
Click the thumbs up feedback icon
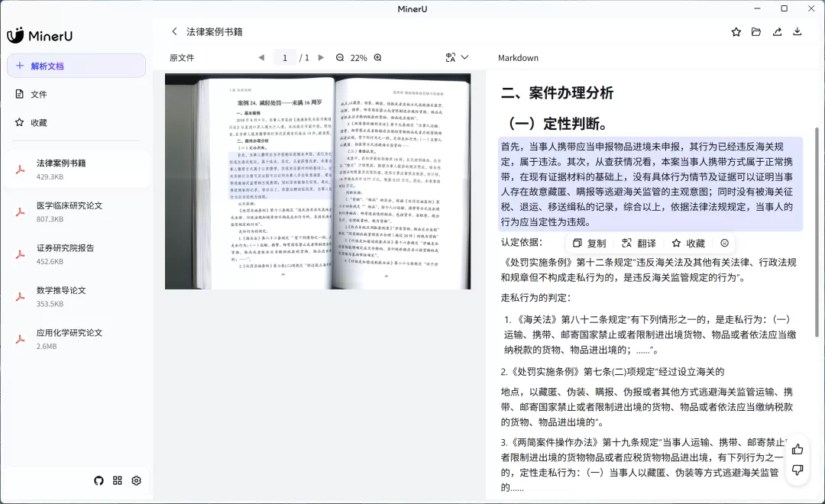[797, 449]
